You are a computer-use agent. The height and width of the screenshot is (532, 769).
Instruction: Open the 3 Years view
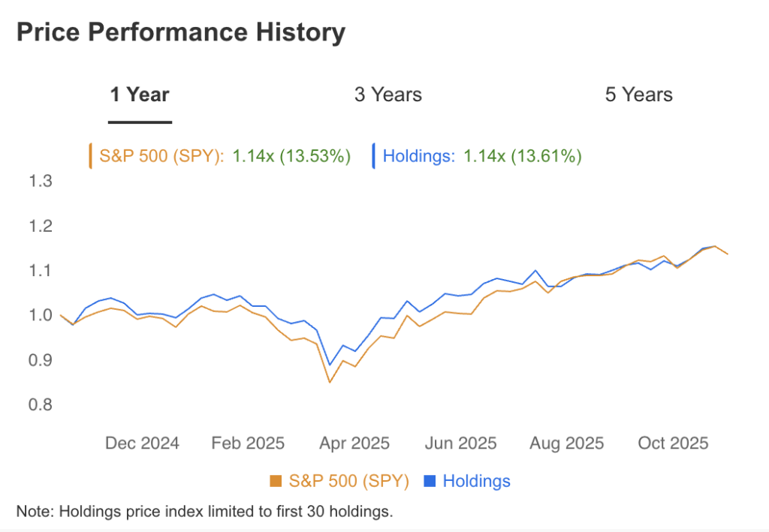coord(388,95)
